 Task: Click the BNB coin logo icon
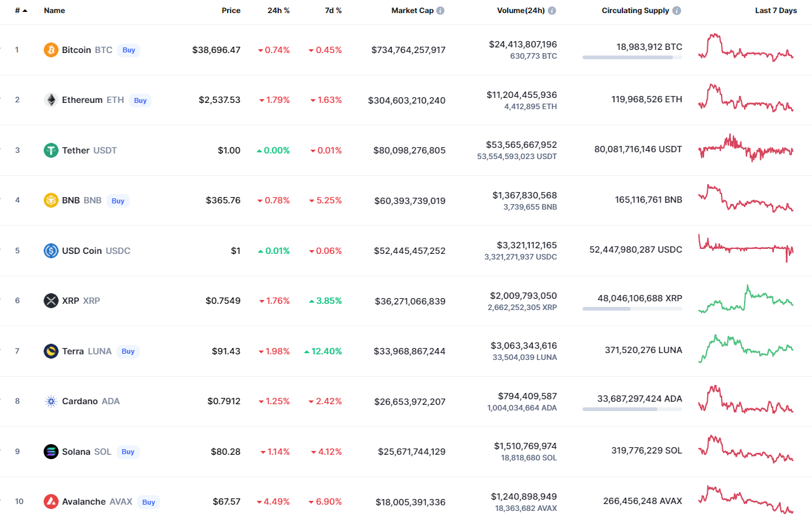(x=51, y=200)
